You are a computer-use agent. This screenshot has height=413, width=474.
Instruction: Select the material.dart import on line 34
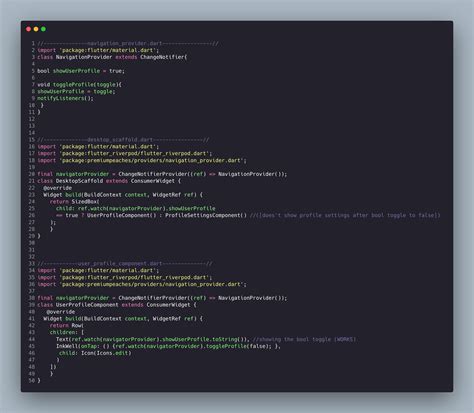(x=98, y=271)
